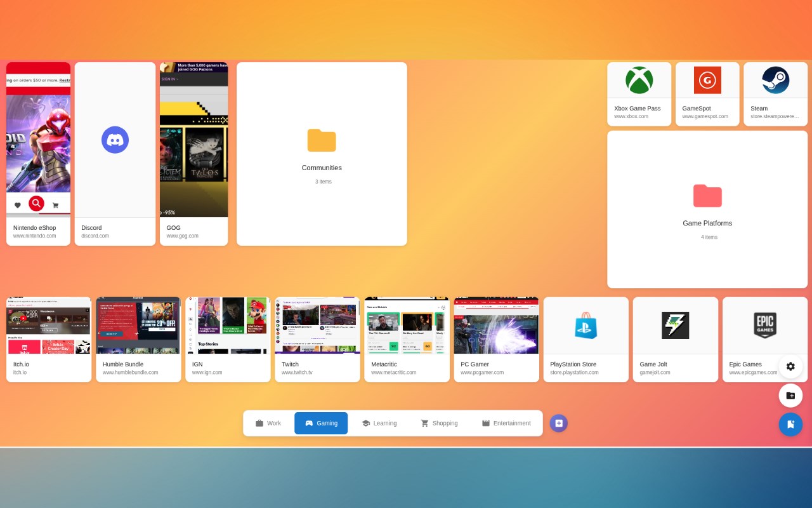Open the Humble Bundle page preview
The image size is (812, 508).
point(138,325)
